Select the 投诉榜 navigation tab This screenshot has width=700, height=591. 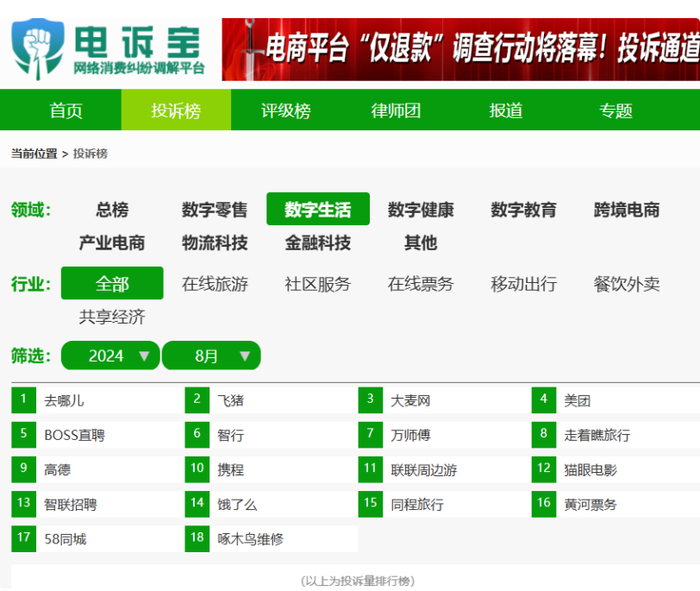tap(176, 110)
